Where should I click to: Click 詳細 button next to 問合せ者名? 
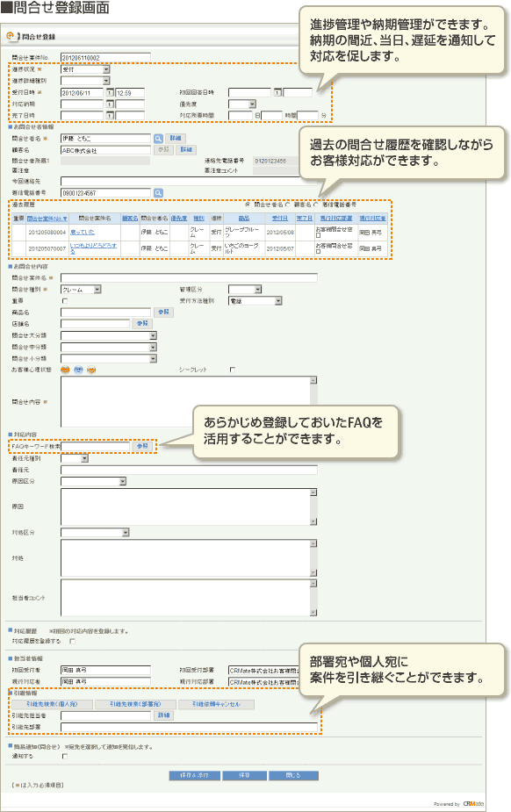click(176, 139)
